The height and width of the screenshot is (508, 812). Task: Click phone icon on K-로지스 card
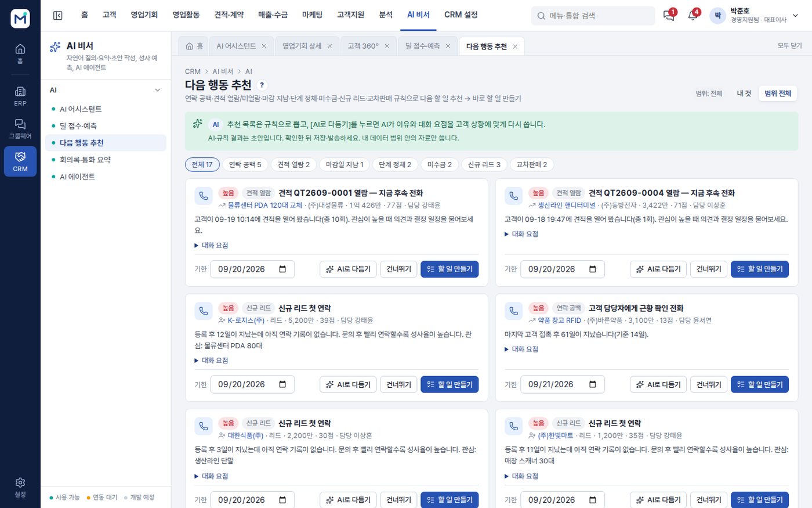[x=204, y=311]
